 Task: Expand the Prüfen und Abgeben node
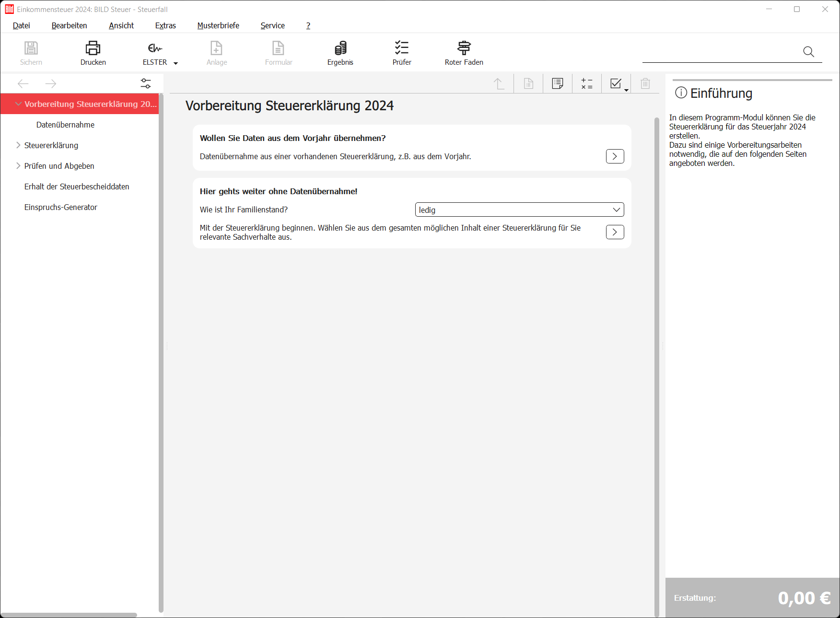[x=18, y=165]
